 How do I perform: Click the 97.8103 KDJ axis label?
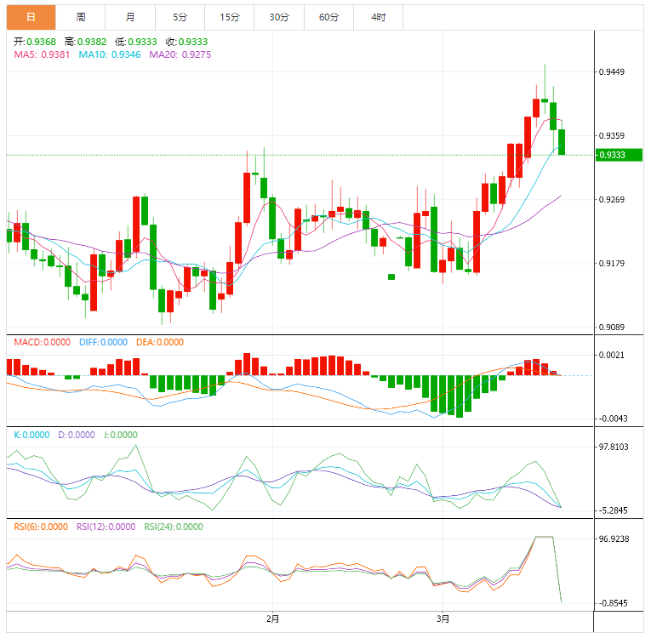click(x=614, y=447)
